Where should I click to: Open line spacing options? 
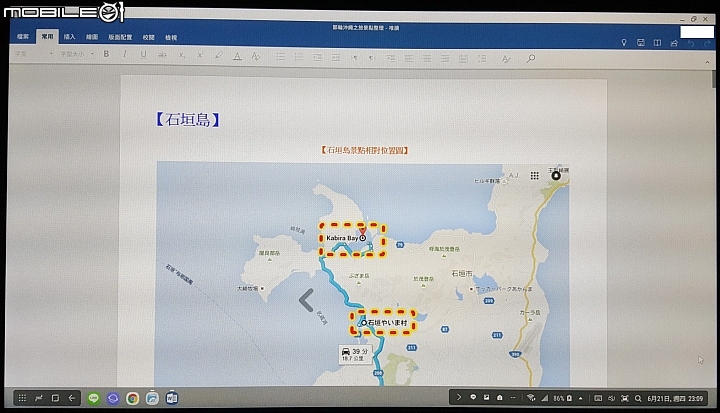pyautogui.click(x=482, y=58)
